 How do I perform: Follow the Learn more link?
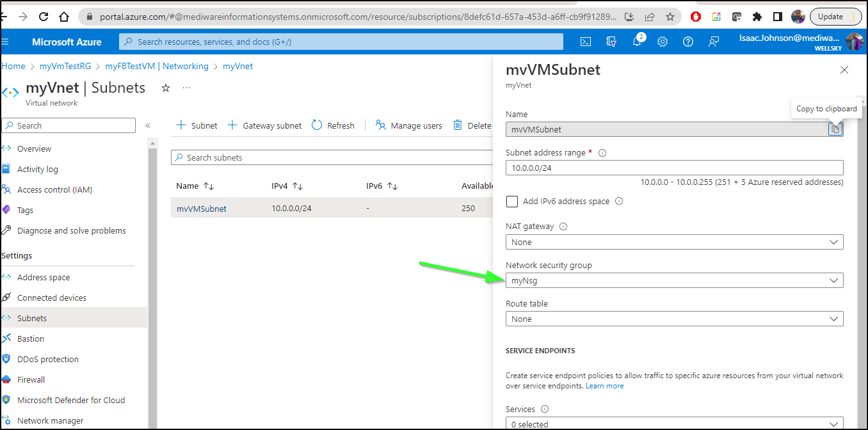pyautogui.click(x=604, y=386)
